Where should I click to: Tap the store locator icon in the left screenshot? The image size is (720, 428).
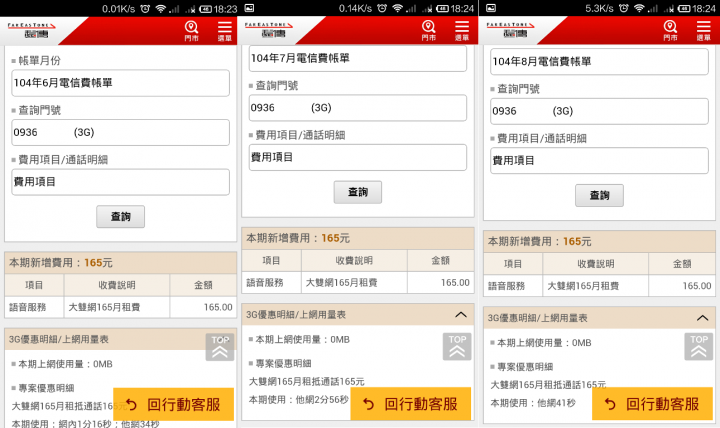click(x=191, y=31)
